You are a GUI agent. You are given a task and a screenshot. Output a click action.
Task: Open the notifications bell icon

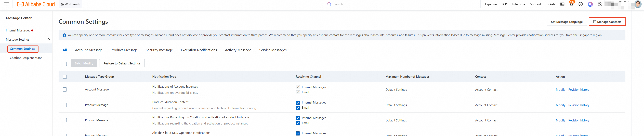572,4
